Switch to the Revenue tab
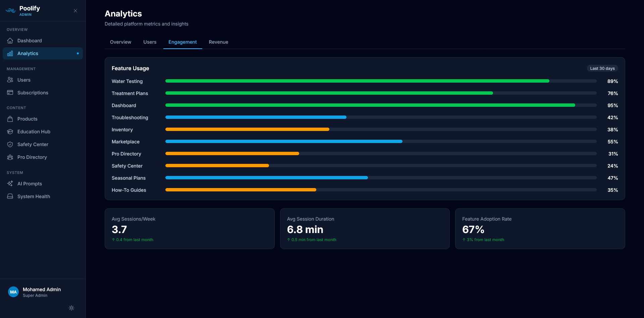Screen dimensions: 644x318 click(x=218, y=42)
